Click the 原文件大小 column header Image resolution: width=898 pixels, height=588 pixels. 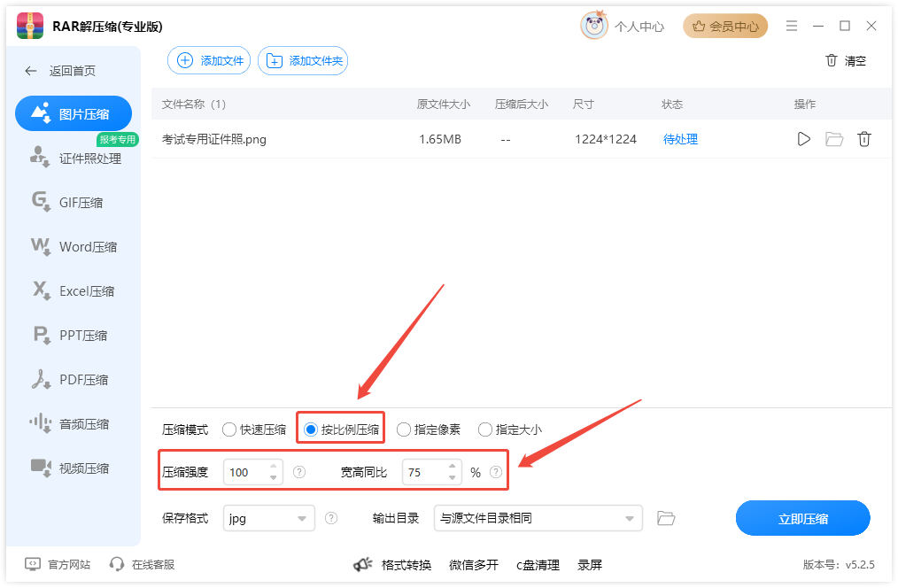[444, 104]
